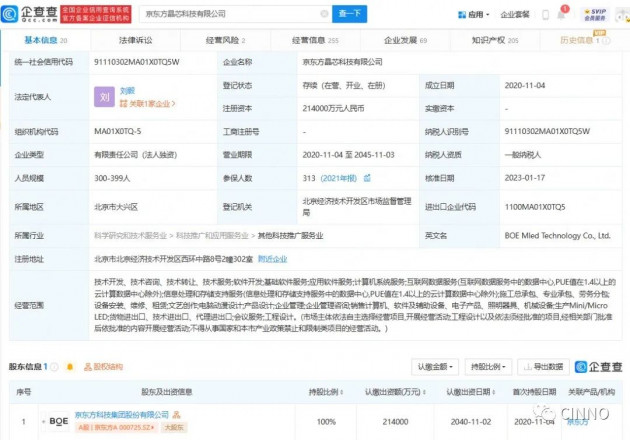Click the BOE logo in the shareholder row
630x440 pixels.
(x=59, y=421)
